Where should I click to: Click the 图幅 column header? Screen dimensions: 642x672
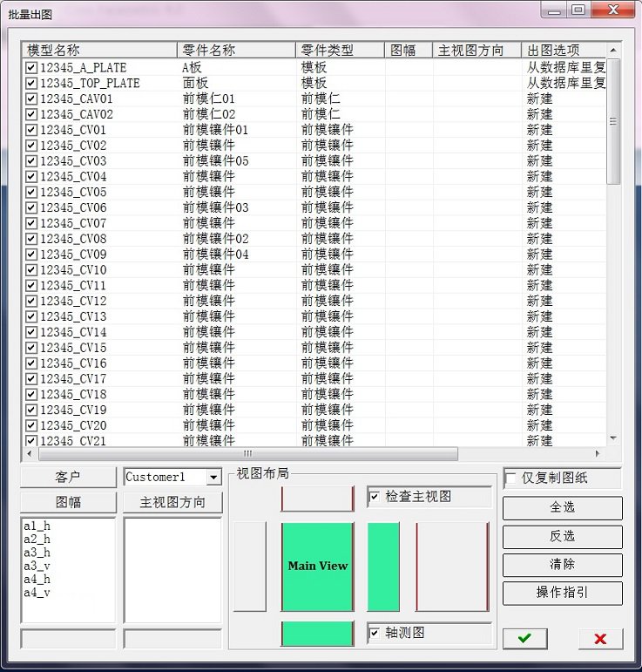click(x=409, y=50)
